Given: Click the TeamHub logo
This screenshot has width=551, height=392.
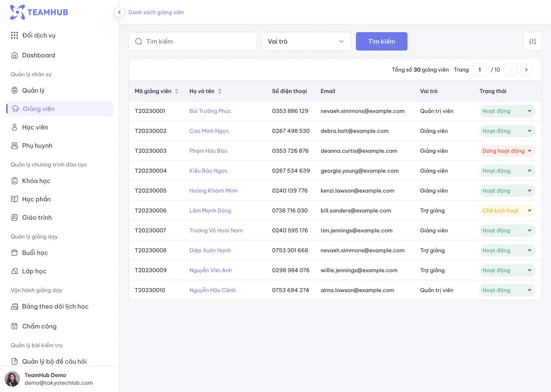Looking at the screenshot, I should [x=39, y=12].
